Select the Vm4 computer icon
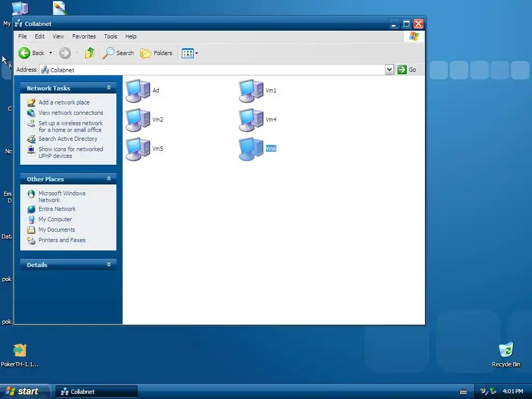This screenshot has height=399, width=532. (251, 120)
